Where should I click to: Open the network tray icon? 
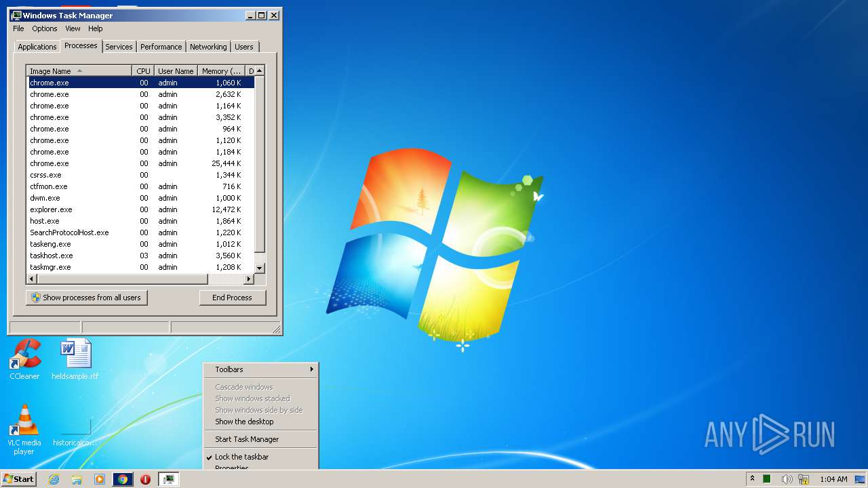coord(804,479)
